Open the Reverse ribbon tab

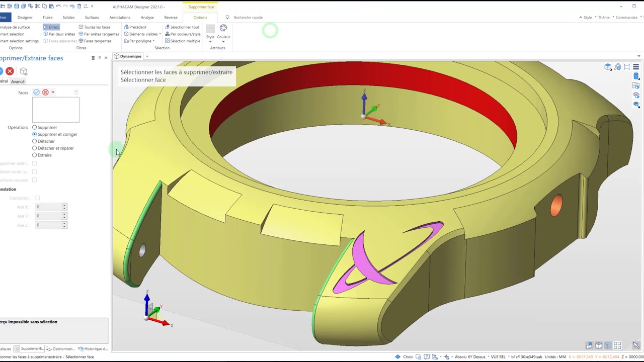pyautogui.click(x=171, y=18)
